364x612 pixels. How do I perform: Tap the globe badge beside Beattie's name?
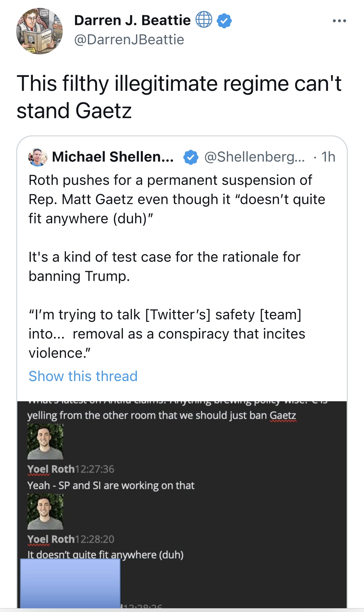(204, 20)
